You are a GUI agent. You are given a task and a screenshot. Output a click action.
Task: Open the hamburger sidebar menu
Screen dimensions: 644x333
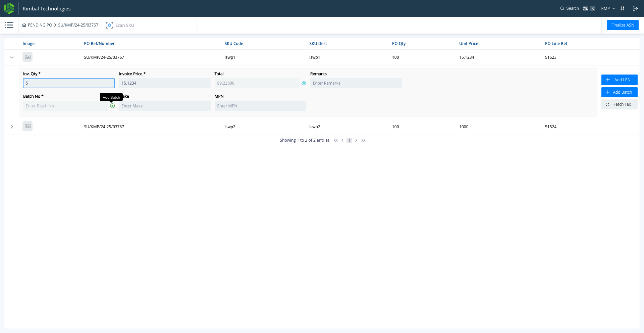(9, 25)
